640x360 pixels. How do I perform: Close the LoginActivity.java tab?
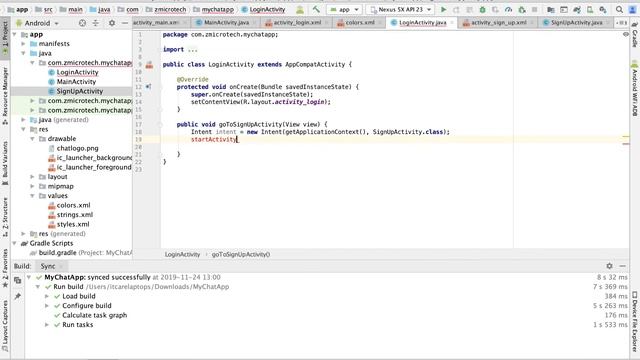[x=451, y=23]
